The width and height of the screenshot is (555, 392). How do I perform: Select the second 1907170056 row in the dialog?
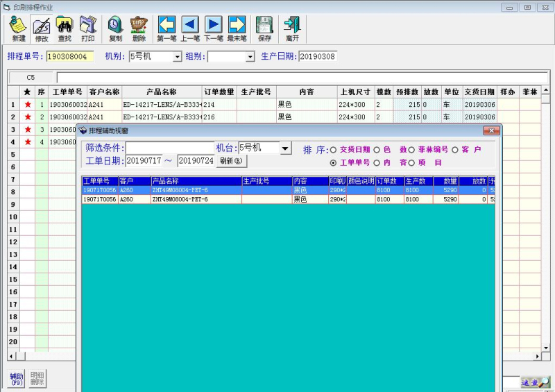coord(288,199)
